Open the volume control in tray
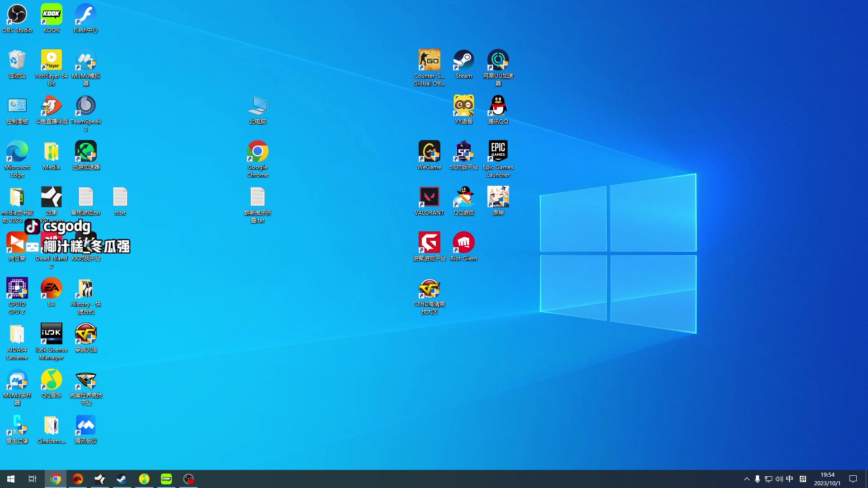This screenshot has width=868, height=488. pyautogui.click(x=779, y=479)
